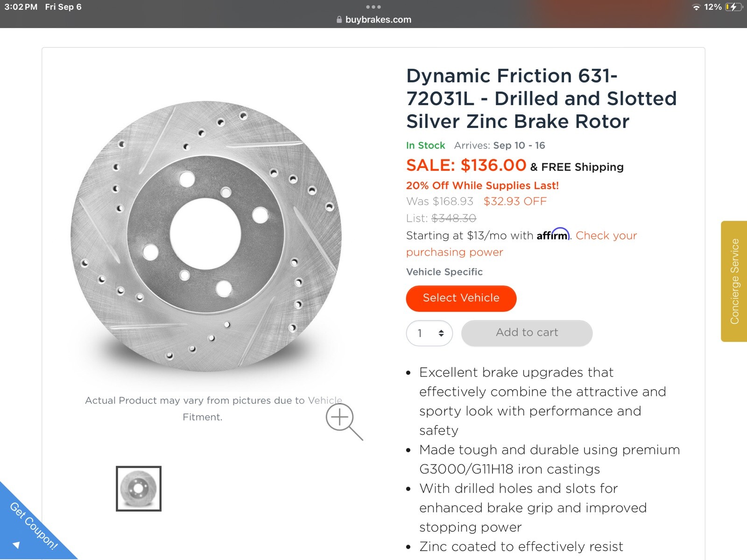Tap the 3:02 PM clock in status bar
Screen dimensions: 747x560
click(x=21, y=7)
